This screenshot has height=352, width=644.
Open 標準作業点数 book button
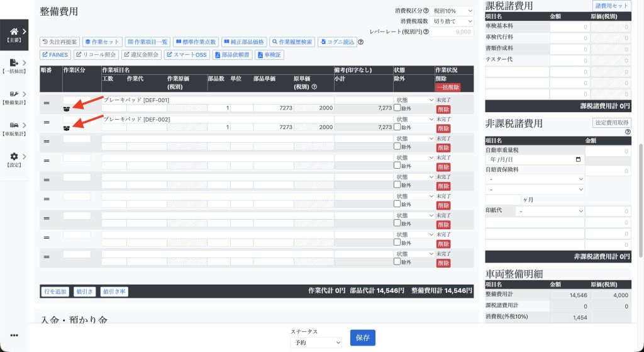pyautogui.click(x=196, y=42)
